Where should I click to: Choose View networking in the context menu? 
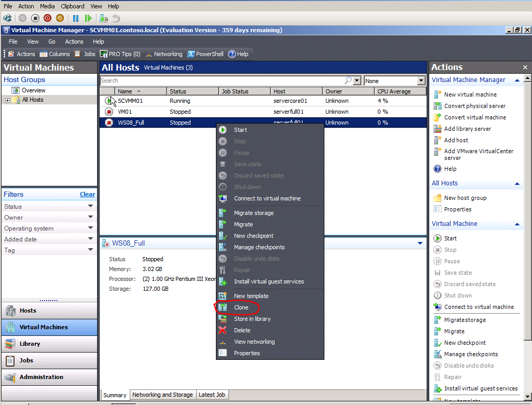[x=270, y=342]
